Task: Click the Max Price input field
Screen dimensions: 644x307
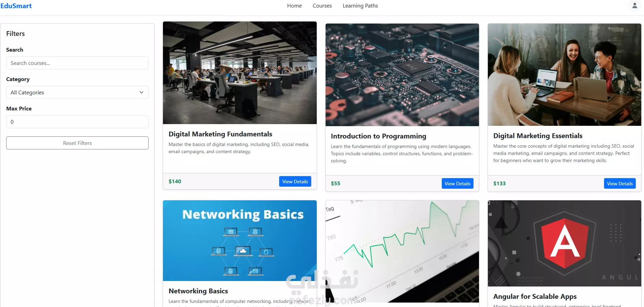Action: coord(77,122)
